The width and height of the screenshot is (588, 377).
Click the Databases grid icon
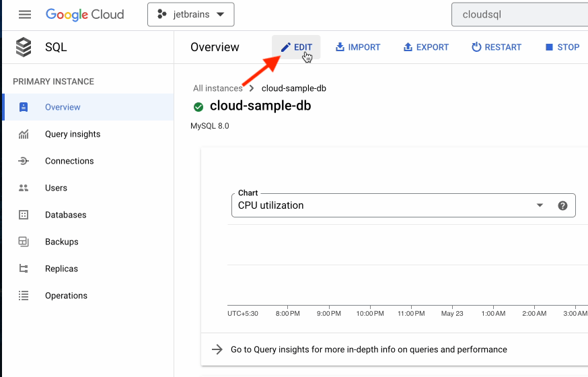click(24, 215)
